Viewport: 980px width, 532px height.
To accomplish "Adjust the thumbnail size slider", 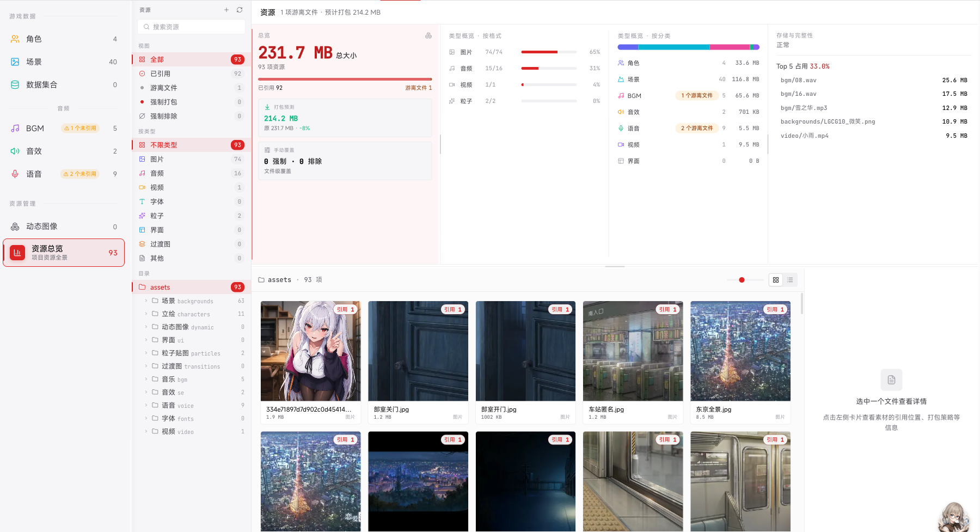I will tap(745, 280).
